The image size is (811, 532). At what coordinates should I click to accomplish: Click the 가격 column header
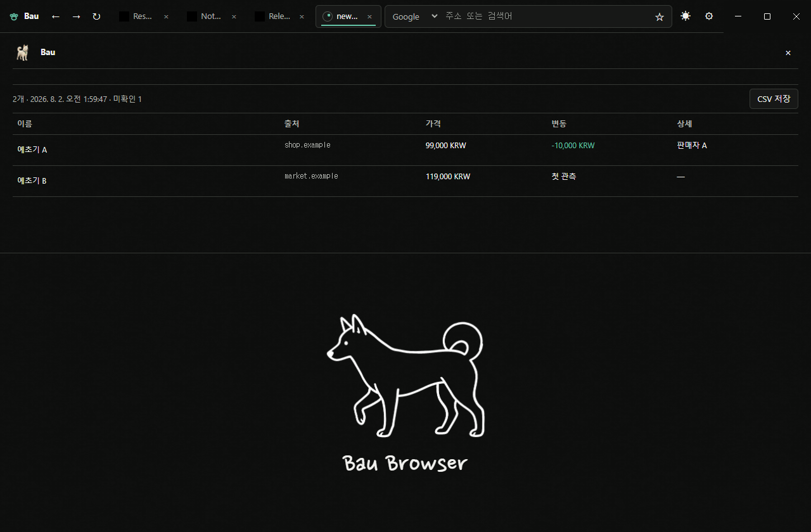[x=433, y=124]
